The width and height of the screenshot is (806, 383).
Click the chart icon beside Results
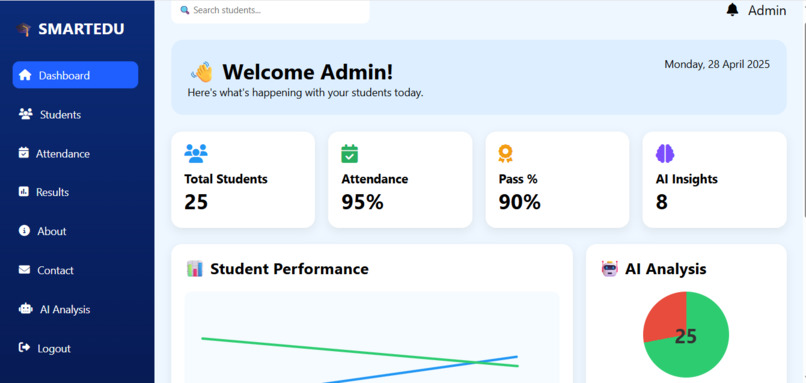coord(24,192)
